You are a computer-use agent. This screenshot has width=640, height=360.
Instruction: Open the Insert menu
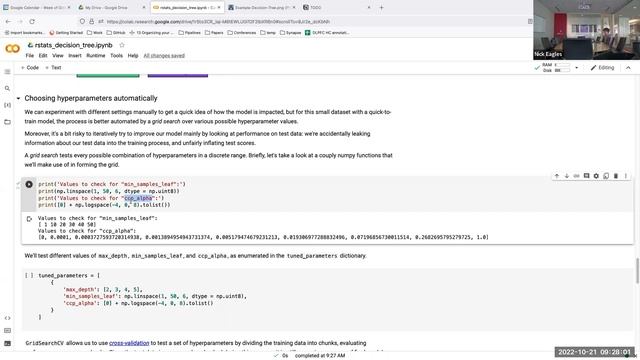click(75, 56)
